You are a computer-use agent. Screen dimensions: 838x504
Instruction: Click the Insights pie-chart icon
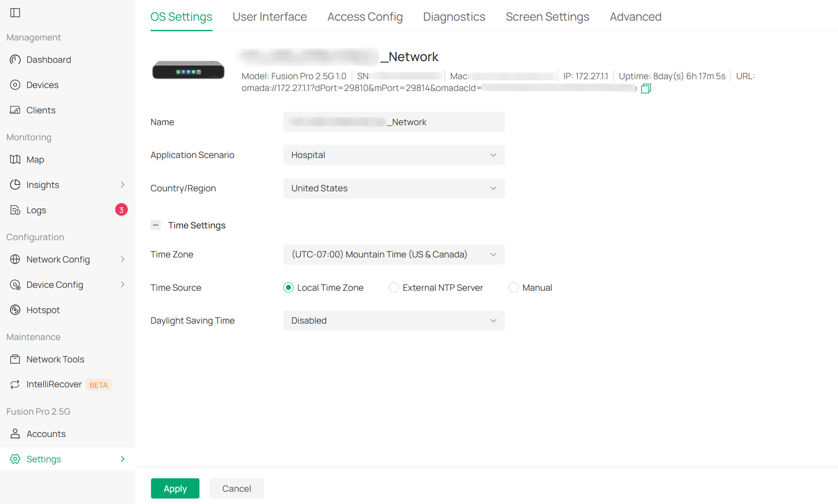15,185
